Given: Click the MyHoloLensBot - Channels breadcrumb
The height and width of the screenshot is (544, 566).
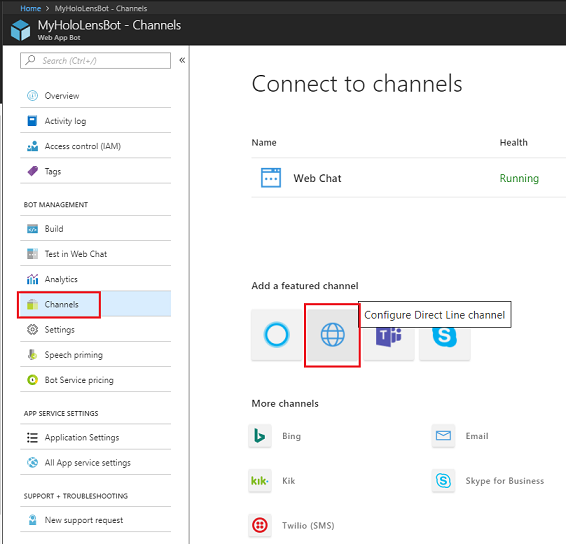Looking at the screenshot, I should [x=101, y=8].
